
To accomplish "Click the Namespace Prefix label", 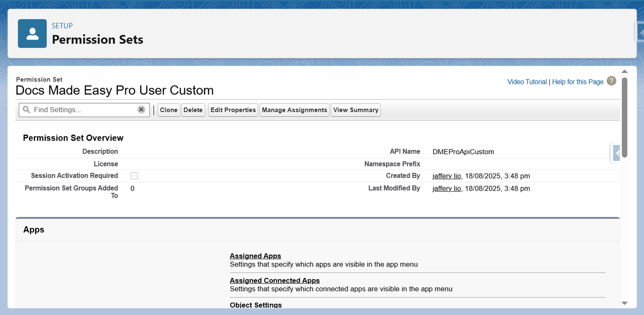I will pyautogui.click(x=392, y=164).
